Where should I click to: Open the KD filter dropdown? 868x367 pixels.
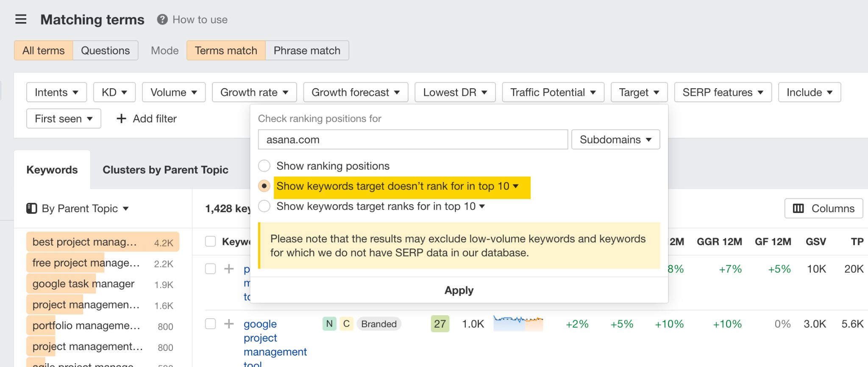tap(114, 92)
